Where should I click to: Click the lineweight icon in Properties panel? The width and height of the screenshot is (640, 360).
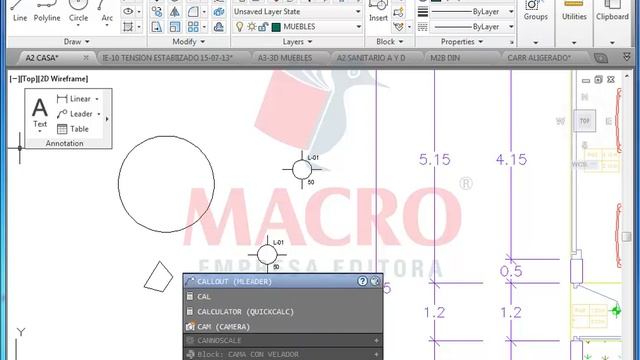(423, 12)
